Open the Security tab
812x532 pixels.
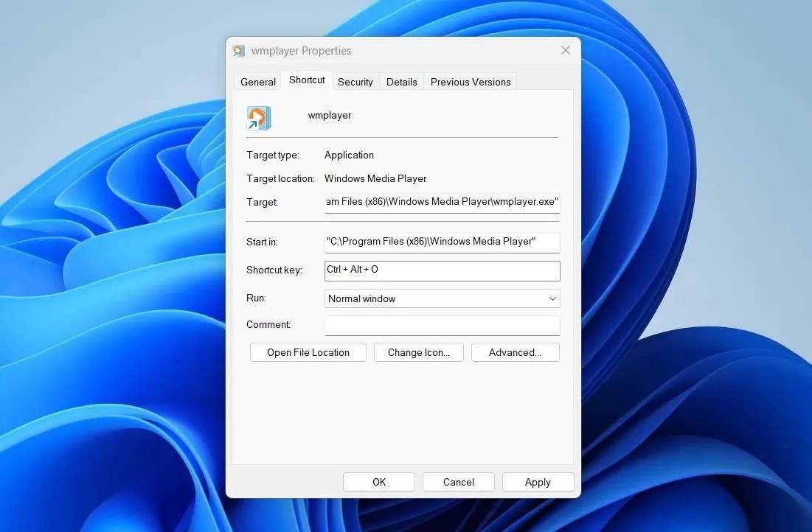click(x=355, y=82)
